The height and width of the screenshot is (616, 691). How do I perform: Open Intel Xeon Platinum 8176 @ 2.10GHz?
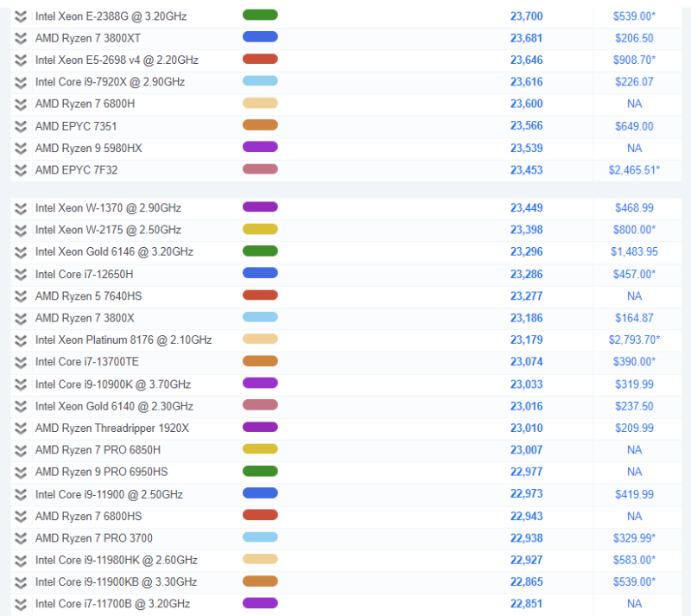(x=124, y=340)
